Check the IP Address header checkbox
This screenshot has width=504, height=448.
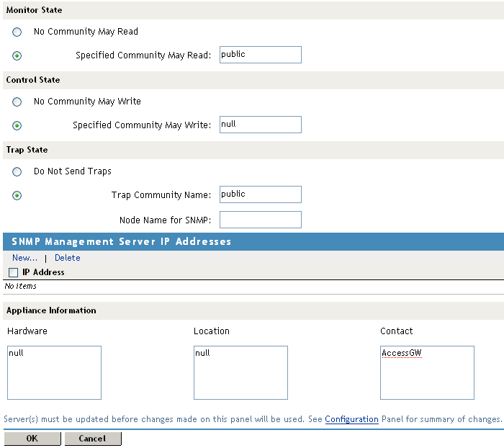coord(13,272)
